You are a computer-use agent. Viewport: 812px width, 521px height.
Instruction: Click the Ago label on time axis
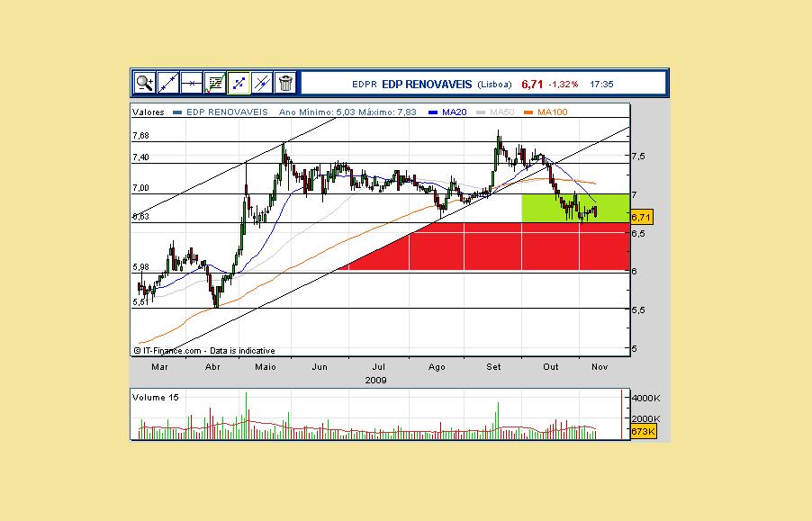[x=437, y=367]
